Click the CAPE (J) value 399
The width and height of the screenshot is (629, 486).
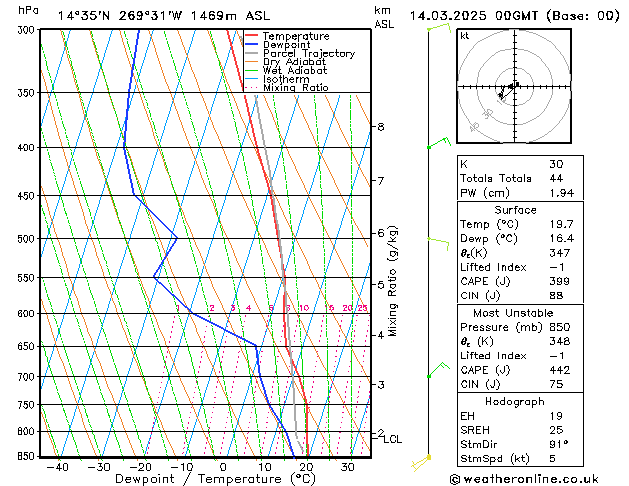click(x=557, y=282)
